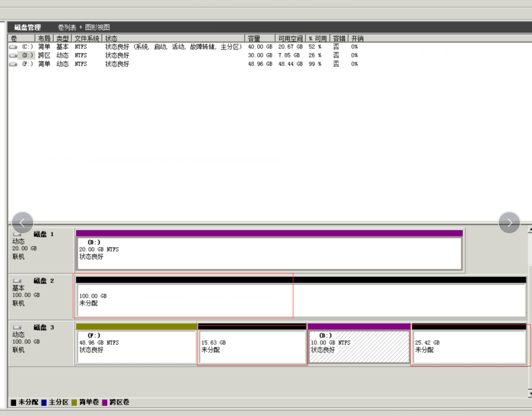Click the D: volume drive icon in list
The width and height of the screenshot is (532, 416).
[13, 55]
